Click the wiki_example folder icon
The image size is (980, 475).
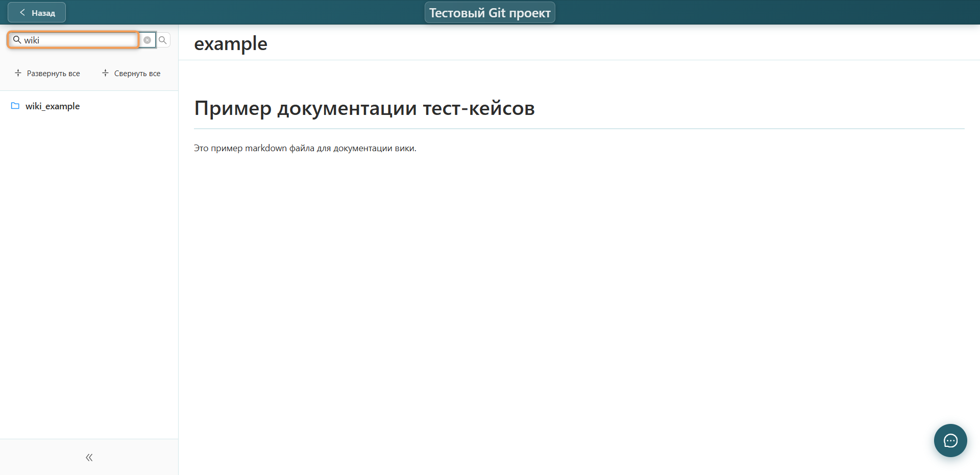pos(15,106)
